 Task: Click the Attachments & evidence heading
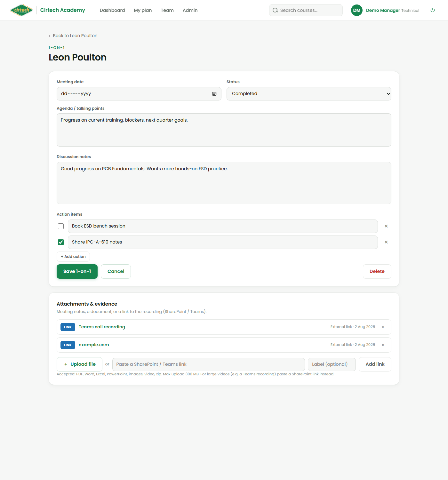tap(87, 304)
